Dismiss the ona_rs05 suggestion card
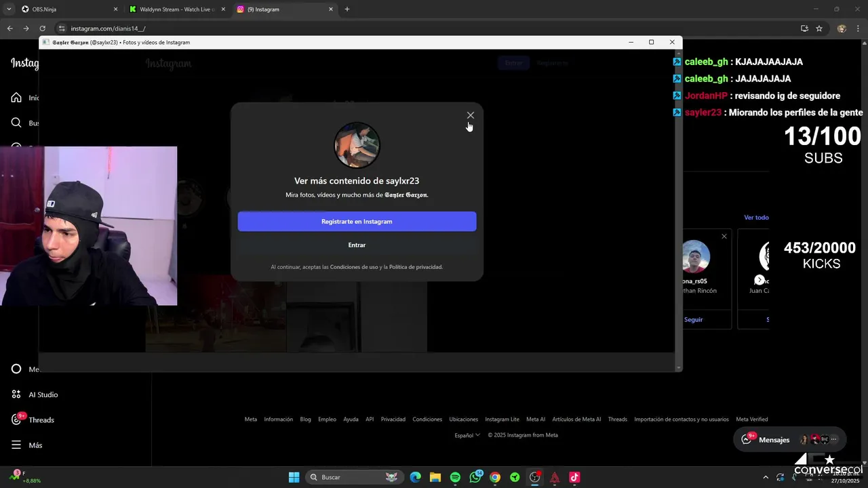 click(724, 237)
